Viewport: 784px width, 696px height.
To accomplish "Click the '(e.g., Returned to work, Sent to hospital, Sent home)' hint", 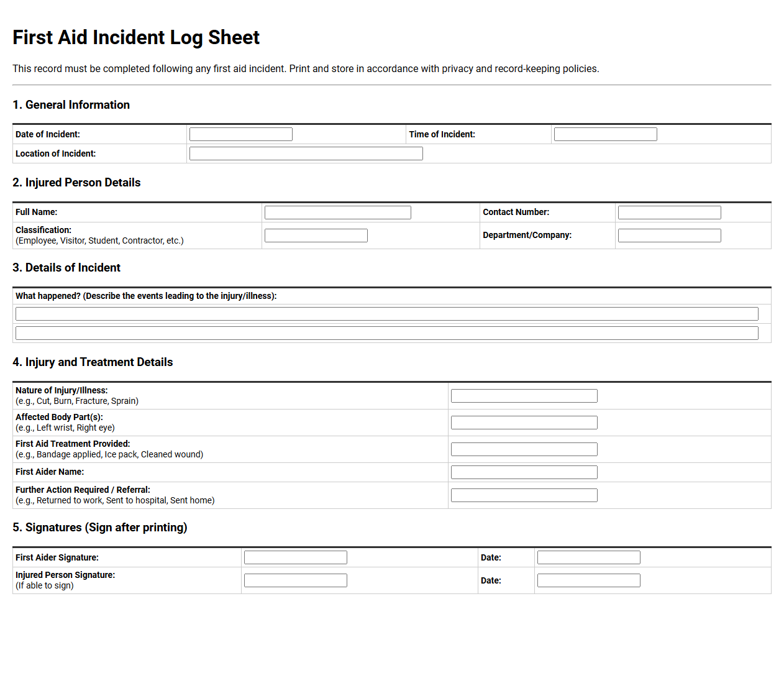I will [115, 500].
